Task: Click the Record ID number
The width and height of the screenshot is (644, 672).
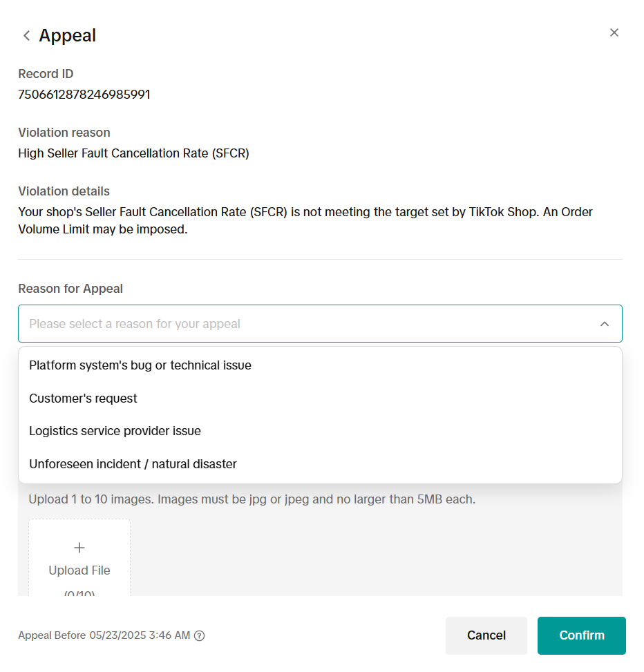Action: coord(84,95)
